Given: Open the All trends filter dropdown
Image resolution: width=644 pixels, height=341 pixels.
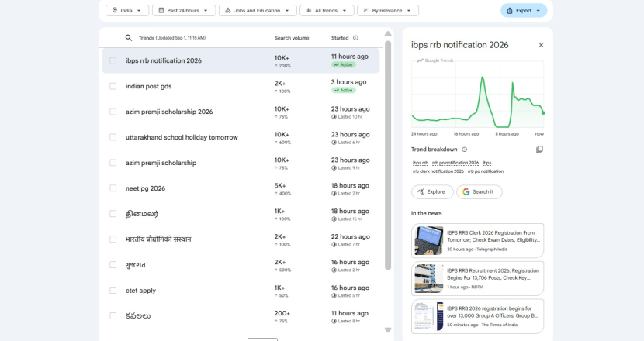Looking at the screenshot, I should coord(327,10).
